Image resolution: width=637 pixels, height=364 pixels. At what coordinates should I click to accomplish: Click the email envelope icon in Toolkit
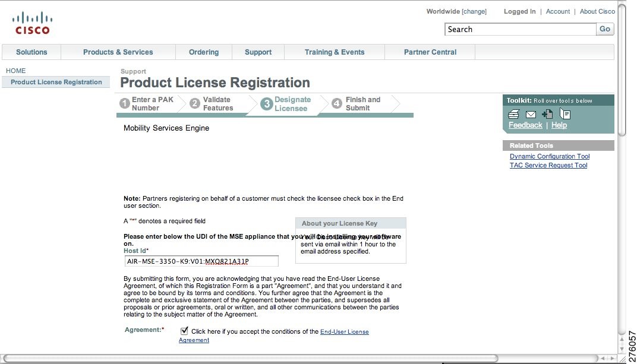click(x=531, y=115)
